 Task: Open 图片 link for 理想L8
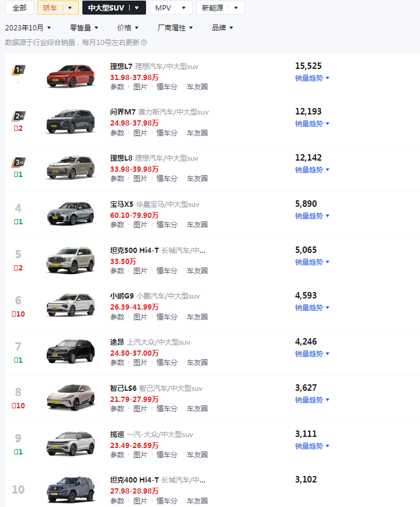click(x=140, y=179)
